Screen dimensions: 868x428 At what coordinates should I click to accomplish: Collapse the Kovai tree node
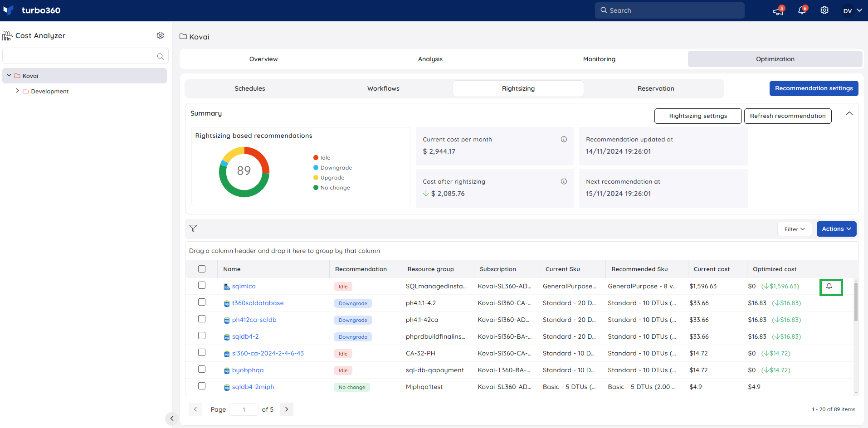click(9, 75)
